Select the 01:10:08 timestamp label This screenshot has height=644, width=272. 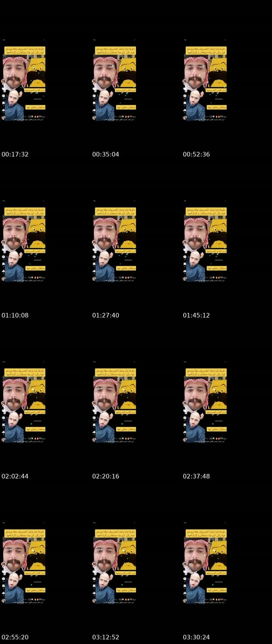15,315
